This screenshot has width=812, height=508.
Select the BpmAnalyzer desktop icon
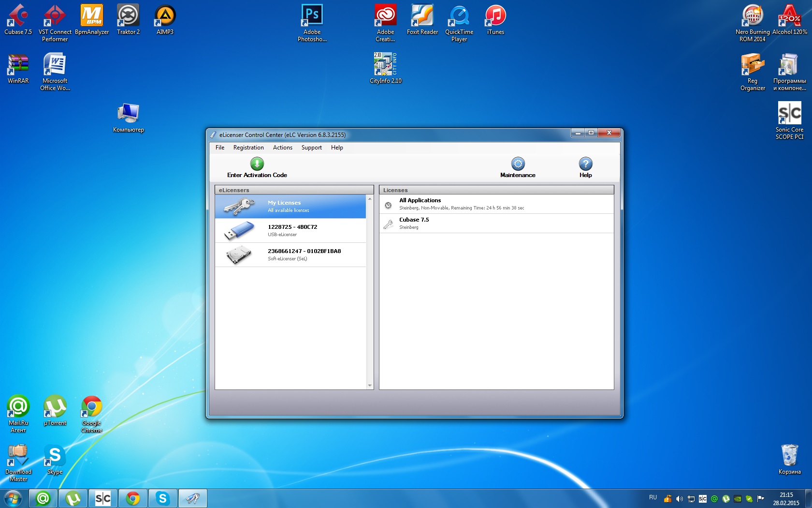pos(92,20)
